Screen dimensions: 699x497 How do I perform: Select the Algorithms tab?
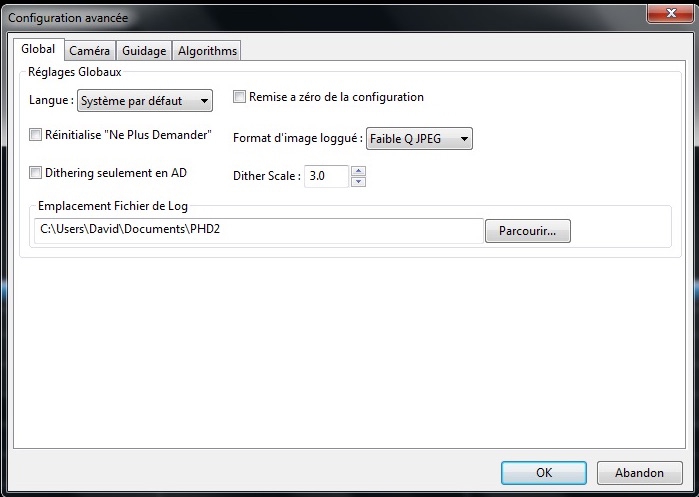[x=207, y=51]
